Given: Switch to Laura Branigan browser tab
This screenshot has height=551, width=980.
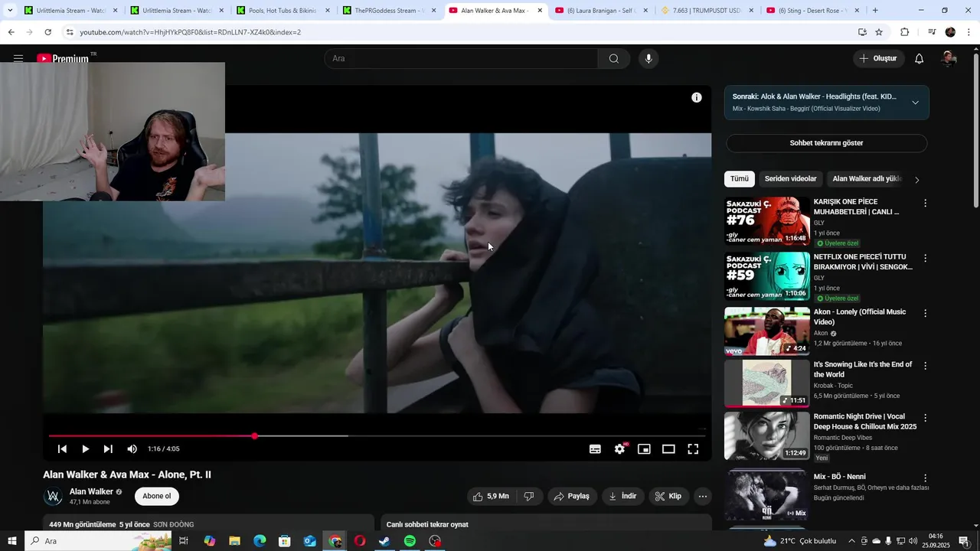Looking at the screenshot, I should [601, 11].
